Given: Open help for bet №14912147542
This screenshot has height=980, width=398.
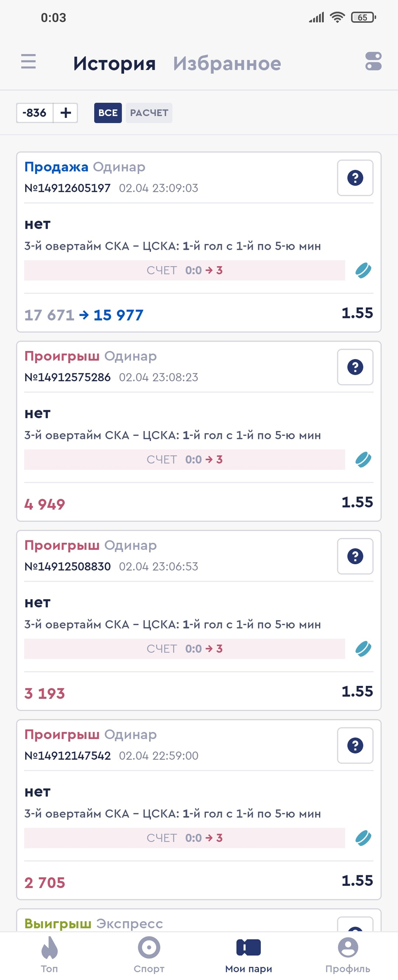Looking at the screenshot, I should (x=355, y=746).
